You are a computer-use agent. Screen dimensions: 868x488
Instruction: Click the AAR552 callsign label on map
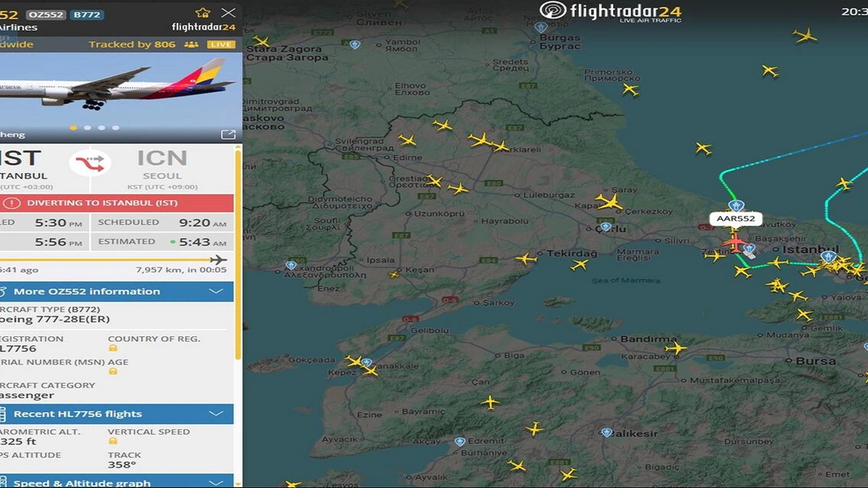coord(736,219)
